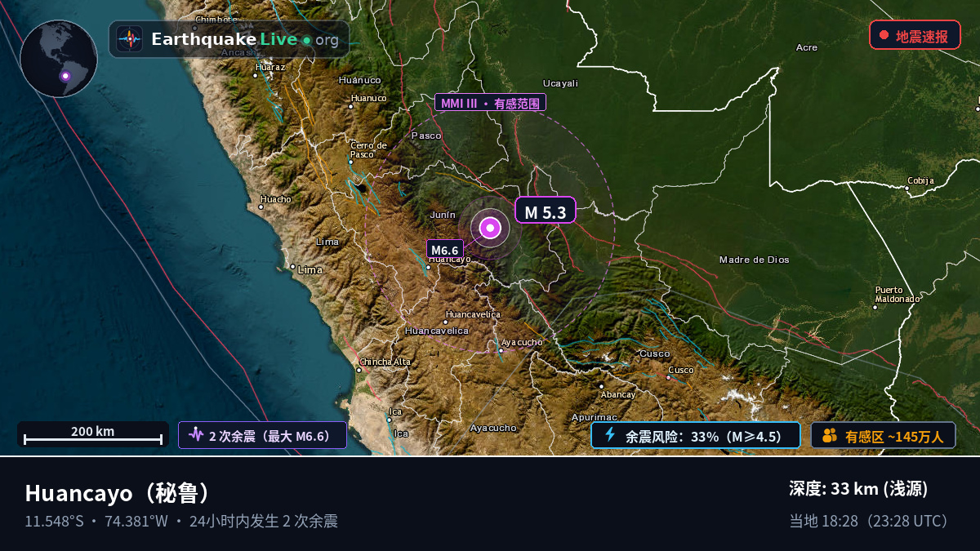Select the M6.6 aftershock label
The height and width of the screenshot is (551, 980).
click(x=445, y=249)
